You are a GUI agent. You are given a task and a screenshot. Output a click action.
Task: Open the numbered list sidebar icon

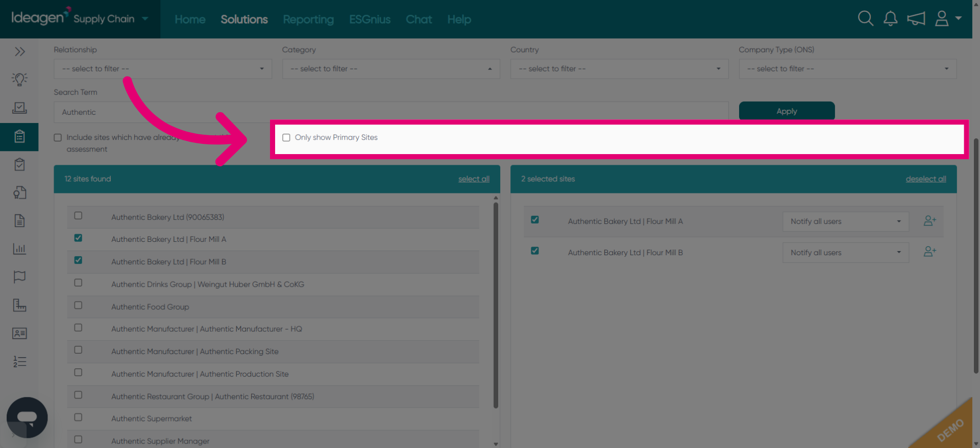point(19,361)
